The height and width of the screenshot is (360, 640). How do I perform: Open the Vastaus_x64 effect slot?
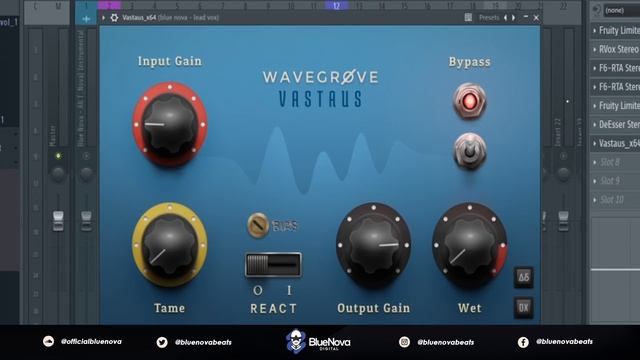[616, 143]
